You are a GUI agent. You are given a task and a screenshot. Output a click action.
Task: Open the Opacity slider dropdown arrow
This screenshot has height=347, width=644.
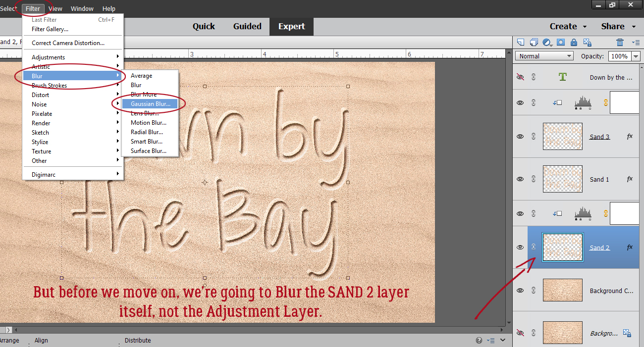coord(637,56)
